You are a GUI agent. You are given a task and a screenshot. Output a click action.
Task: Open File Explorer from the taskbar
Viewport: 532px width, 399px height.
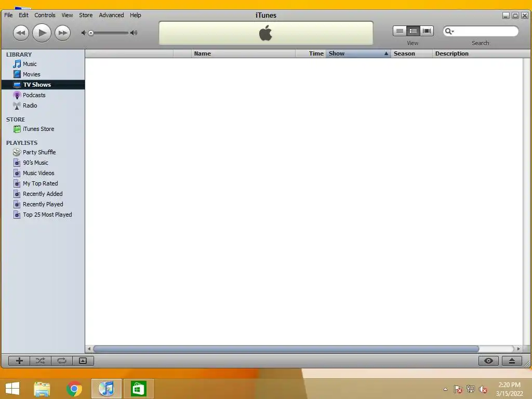coord(42,389)
